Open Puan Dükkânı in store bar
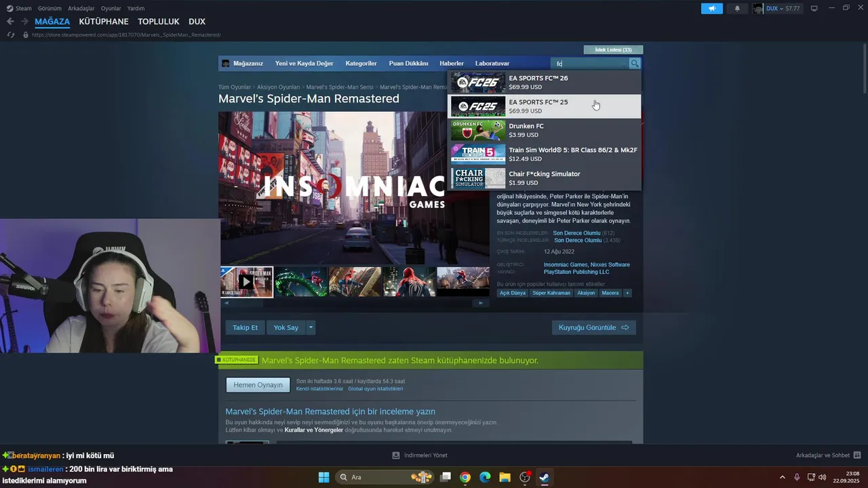Screen dimensions: 868x488 (x=408, y=63)
